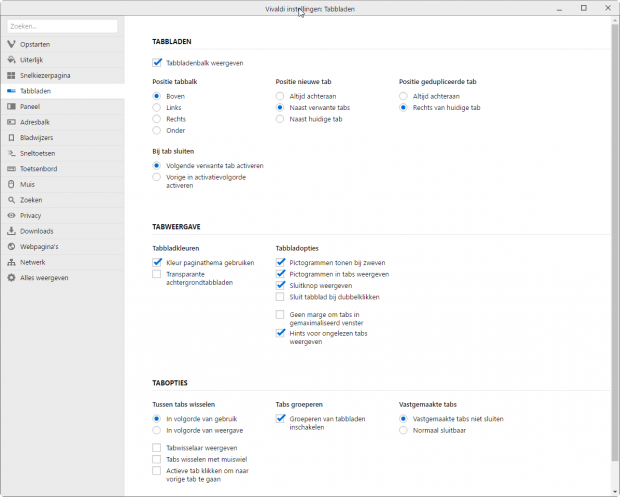Open the Netwerk settings section
620x497 pixels.
click(x=33, y=261)
